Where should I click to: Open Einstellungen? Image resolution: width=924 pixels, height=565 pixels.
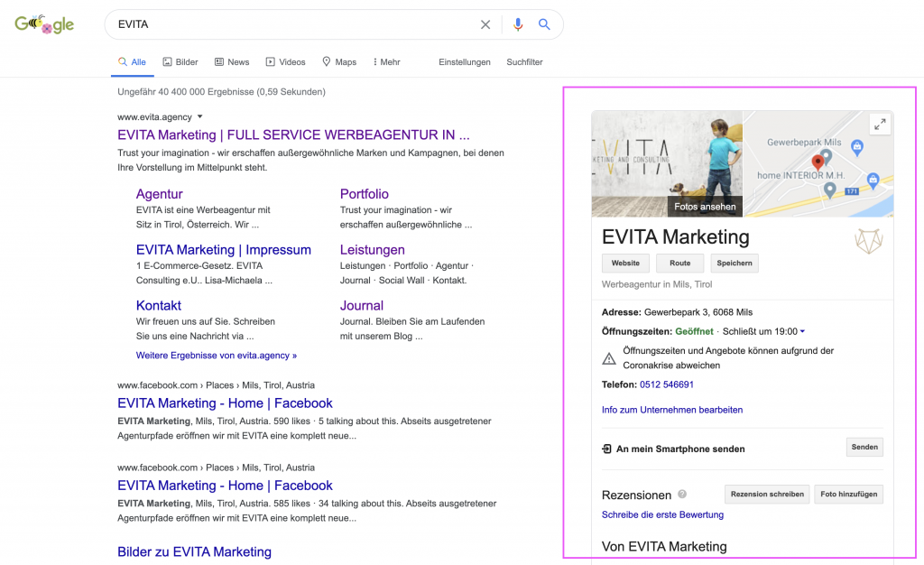tap(465, 62)
